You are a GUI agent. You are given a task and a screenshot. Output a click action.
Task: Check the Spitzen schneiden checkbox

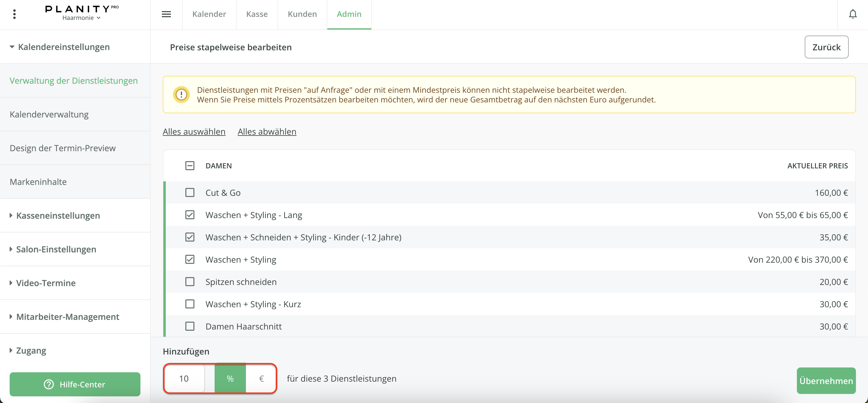tap(190, 282)
